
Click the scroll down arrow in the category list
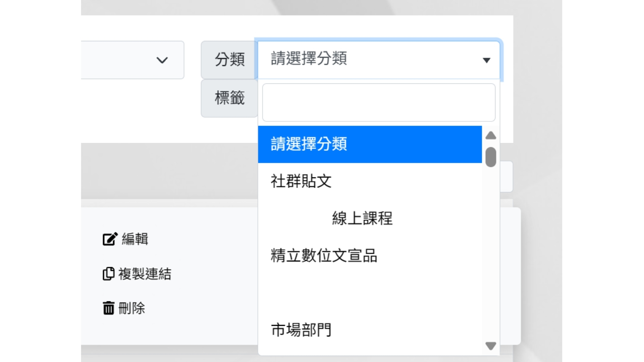point(491,346)
